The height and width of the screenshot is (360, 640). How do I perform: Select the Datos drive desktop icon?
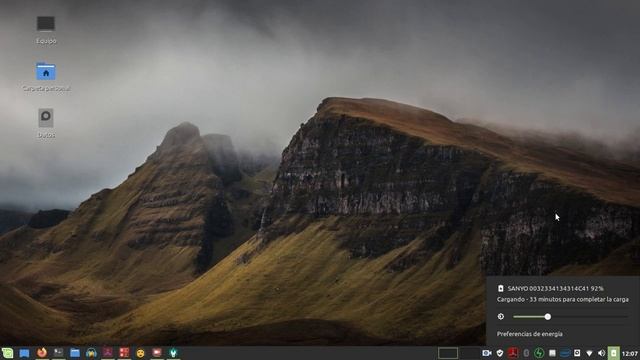[46, 123]
